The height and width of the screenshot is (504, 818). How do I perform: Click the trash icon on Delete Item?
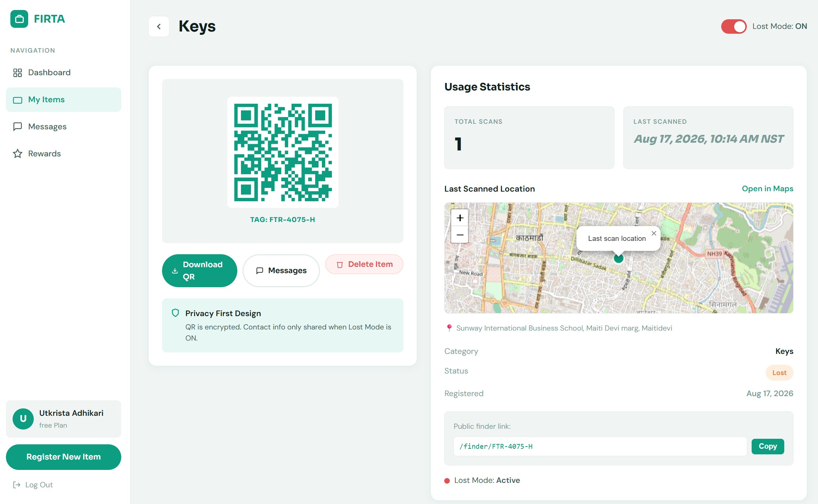tap(340, 265)
